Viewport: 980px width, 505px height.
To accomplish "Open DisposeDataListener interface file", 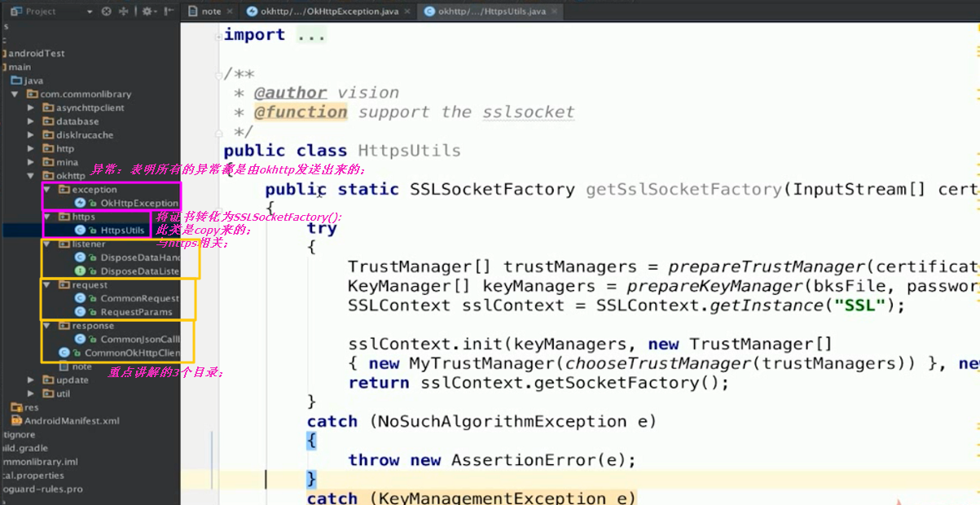I will [126, 271].
